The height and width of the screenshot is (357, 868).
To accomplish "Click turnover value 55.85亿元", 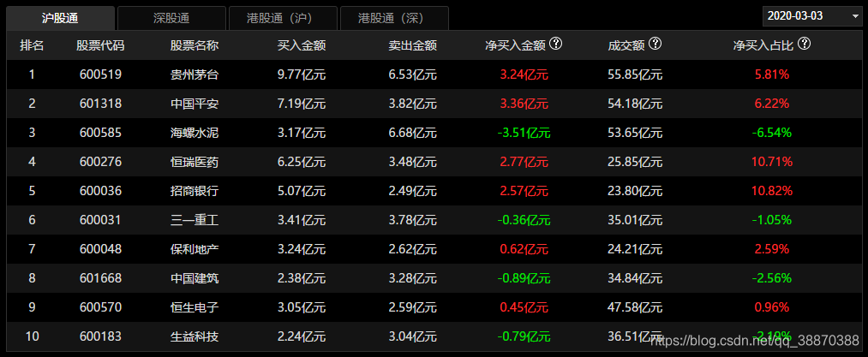I will 635,74.
